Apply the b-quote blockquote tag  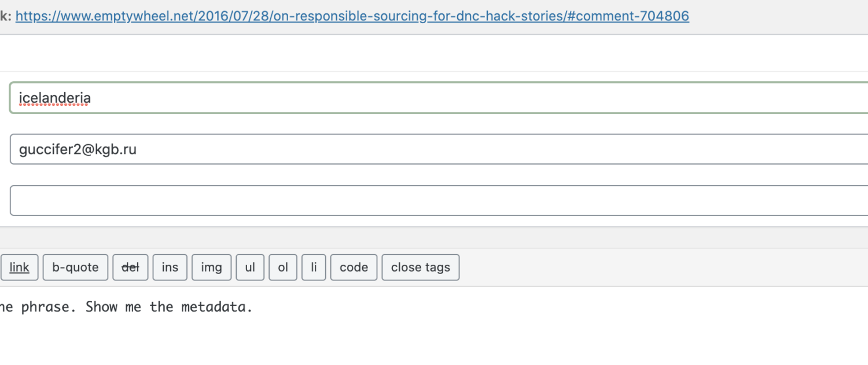pyautogui.click(x=75, y=267)
